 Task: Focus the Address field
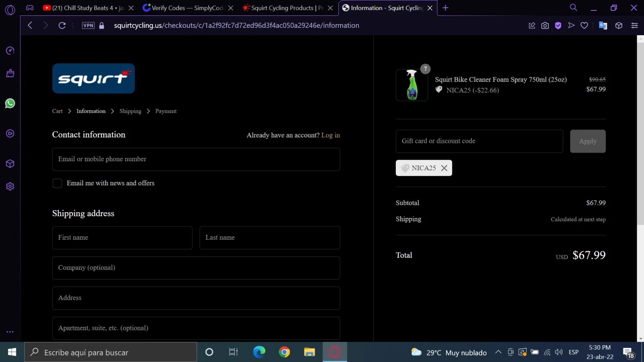tap(196, 298)
